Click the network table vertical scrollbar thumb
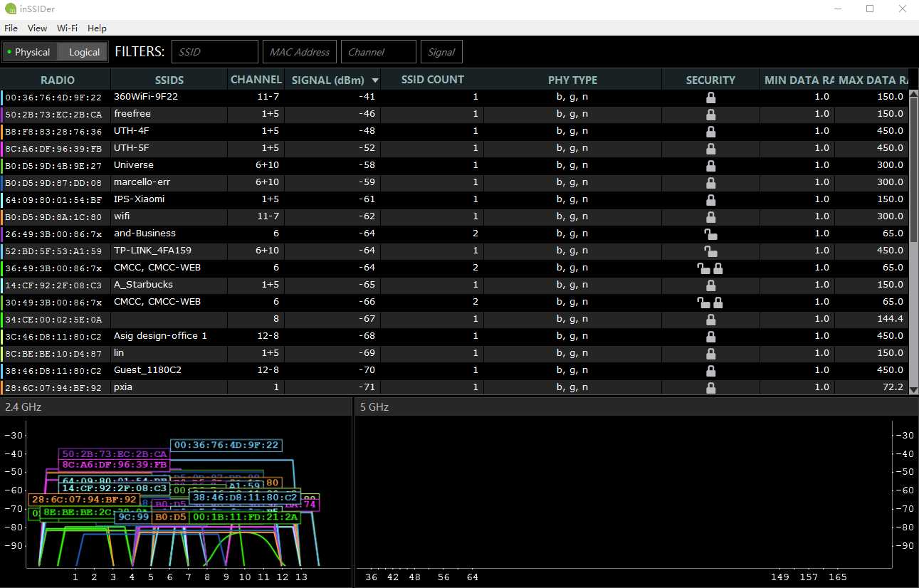The height and width of the screenshot is (588, 919). pos(914,171)
